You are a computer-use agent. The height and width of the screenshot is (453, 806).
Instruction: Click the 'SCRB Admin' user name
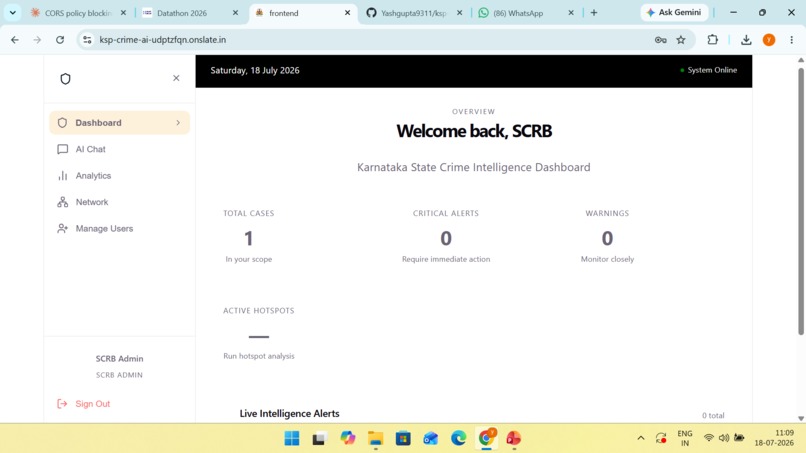pos(119,359)
